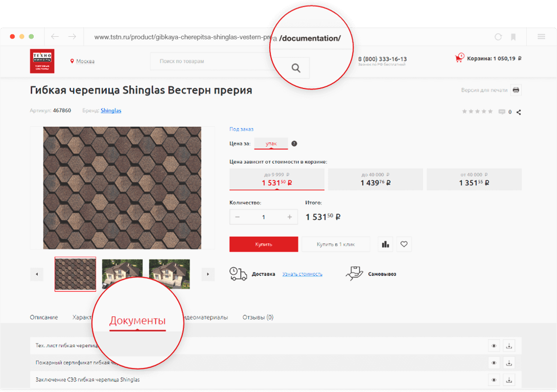
Task: Open the Shinglas brand link
Action: (x=111, y=110)
